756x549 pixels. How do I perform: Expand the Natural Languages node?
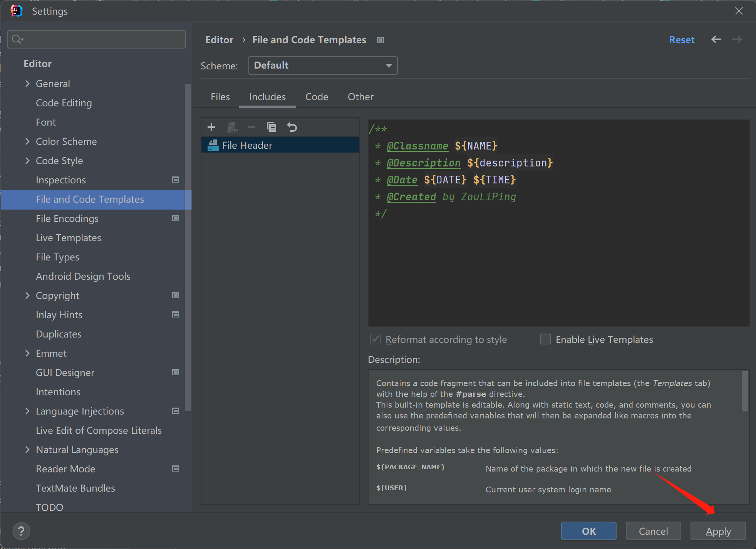click(27, 449)
